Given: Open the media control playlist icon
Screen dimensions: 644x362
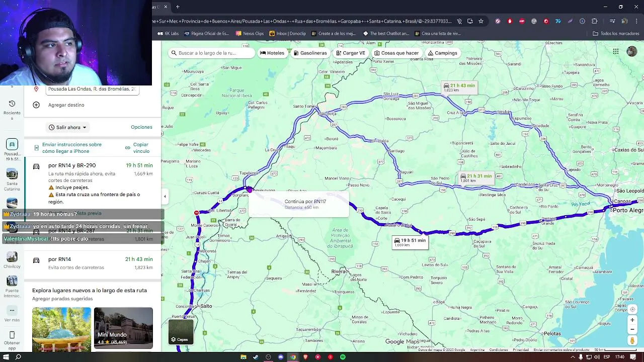Looking at the screenshot, I should [x=612, y=21].
